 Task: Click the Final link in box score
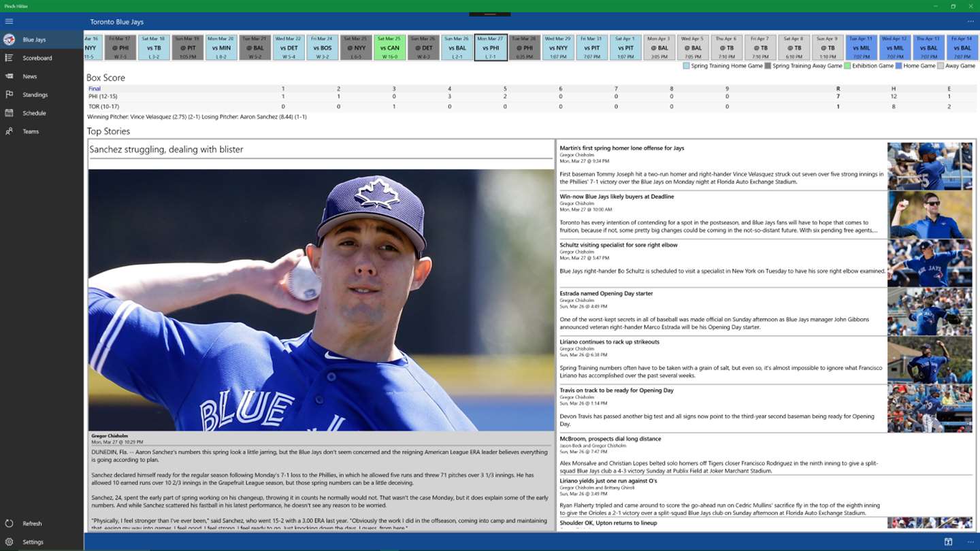95,88
